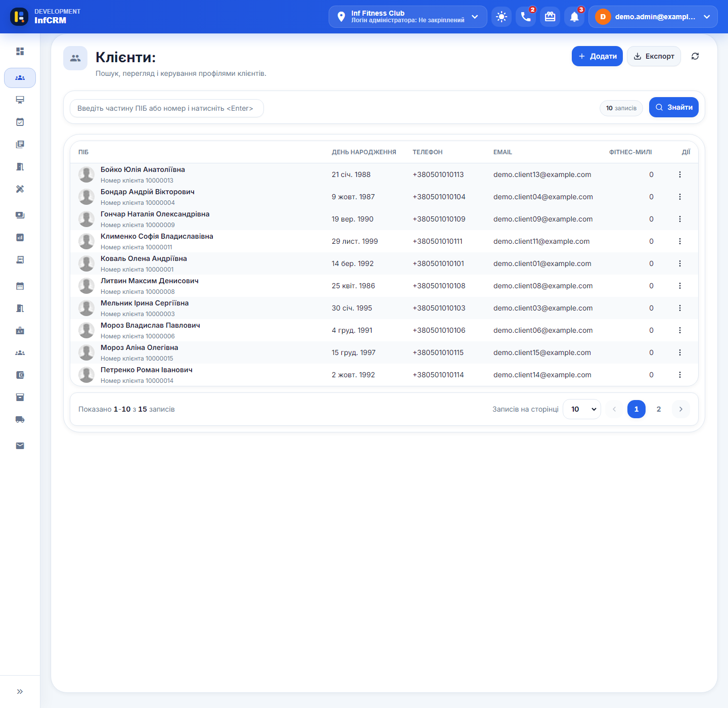This screenshot has height=708, width=728.
Task: Click current page 1 button
Action: coord(636,409)
